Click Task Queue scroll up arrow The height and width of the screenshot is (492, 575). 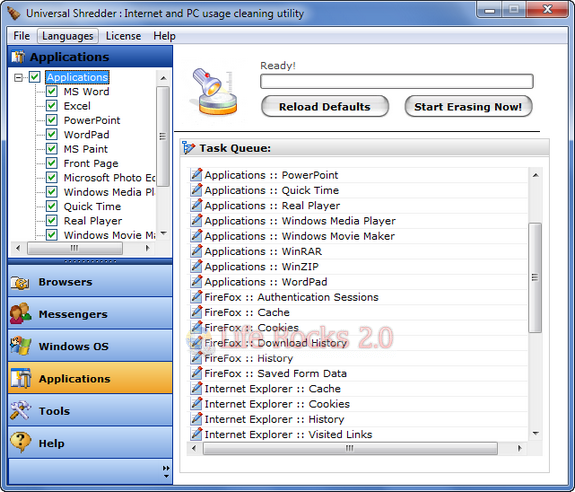coord(535,175)
